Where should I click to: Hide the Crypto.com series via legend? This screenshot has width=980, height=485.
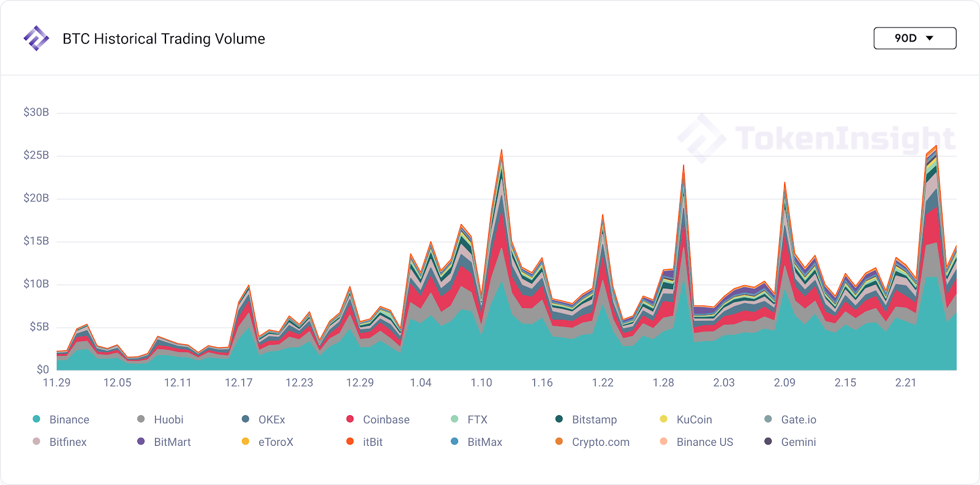pyautogui.click(x=592, y=442)
